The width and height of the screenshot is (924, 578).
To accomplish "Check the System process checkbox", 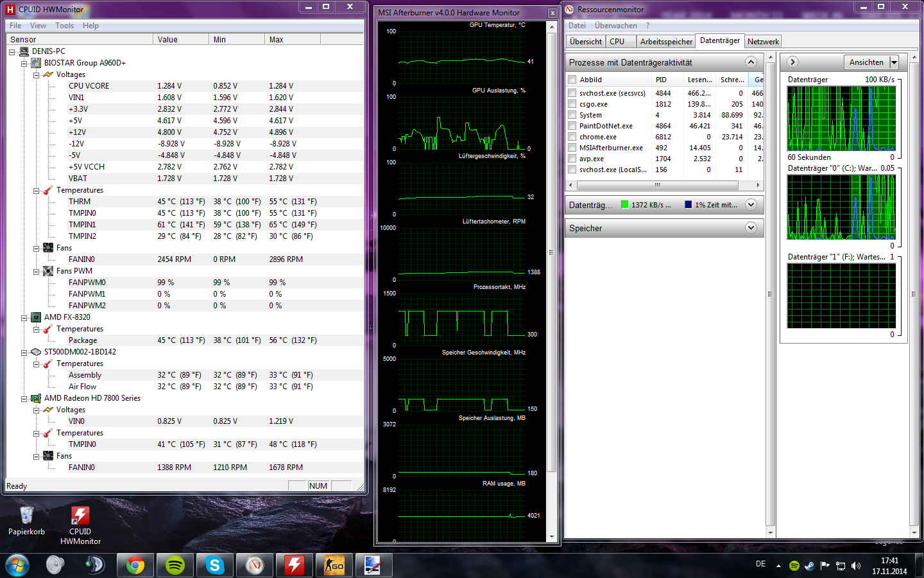I will (572, 115).
